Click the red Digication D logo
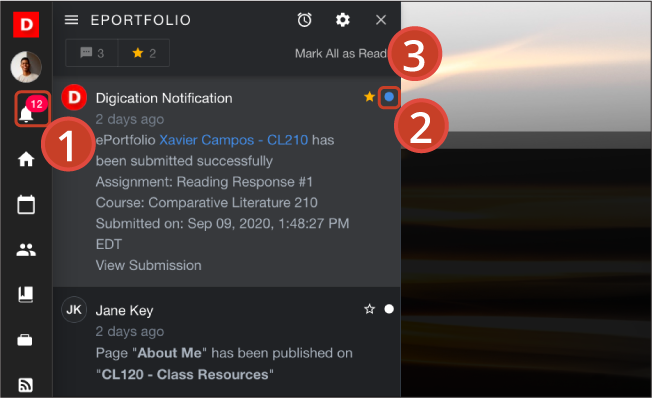This screenshot has height=398, width=652. pos(26,25)
